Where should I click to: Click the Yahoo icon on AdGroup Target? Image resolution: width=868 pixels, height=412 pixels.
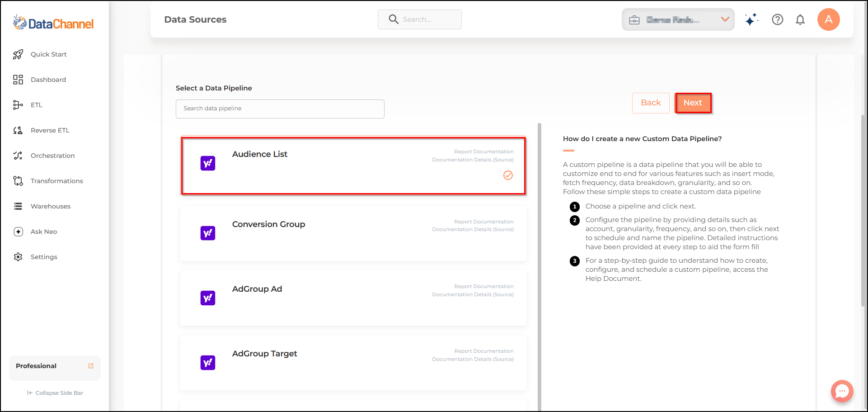coord(208,363)
